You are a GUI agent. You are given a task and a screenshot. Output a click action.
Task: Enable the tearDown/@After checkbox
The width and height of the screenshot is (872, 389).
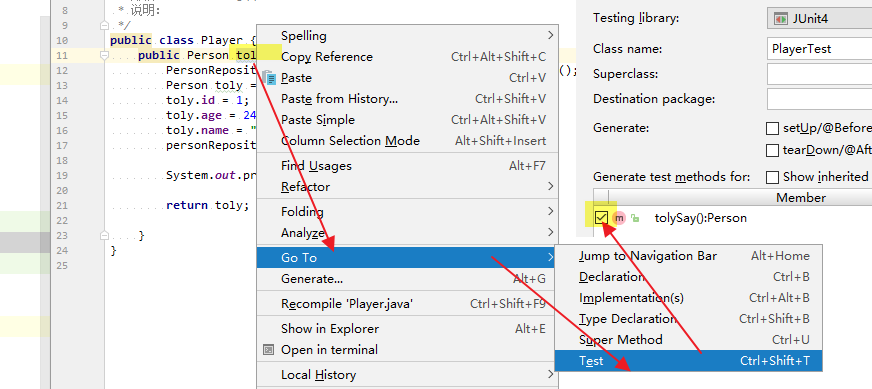point(772,150)
